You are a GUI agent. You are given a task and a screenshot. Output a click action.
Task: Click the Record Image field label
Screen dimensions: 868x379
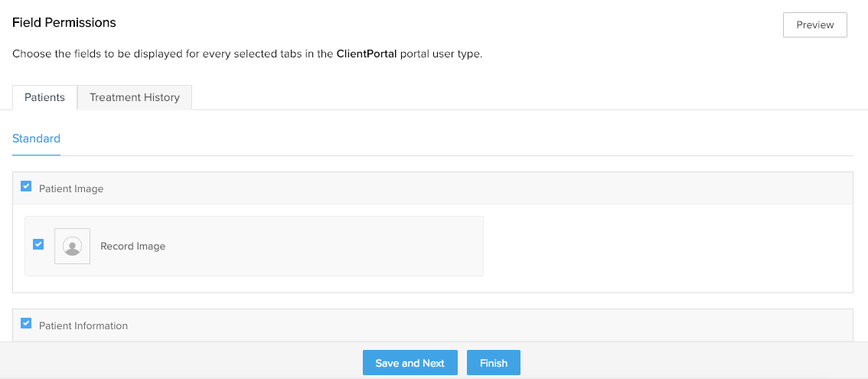click(x=132, y=247)
